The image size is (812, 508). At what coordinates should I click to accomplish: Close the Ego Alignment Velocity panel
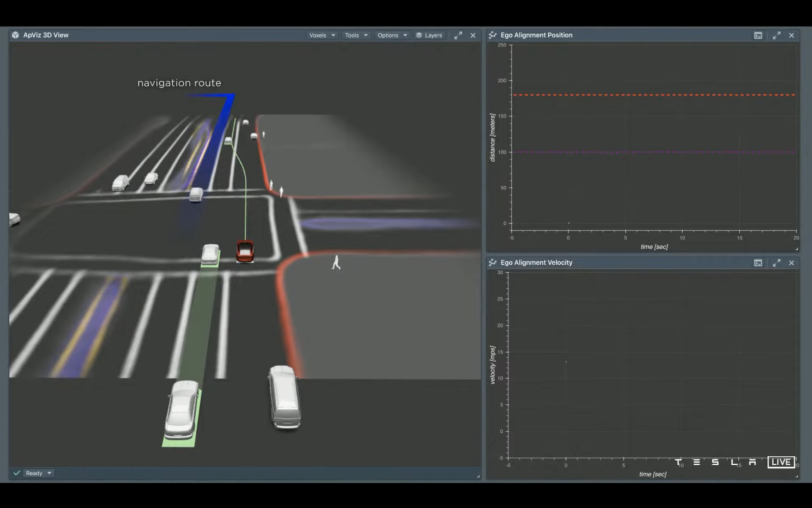(x=791, y=263)
